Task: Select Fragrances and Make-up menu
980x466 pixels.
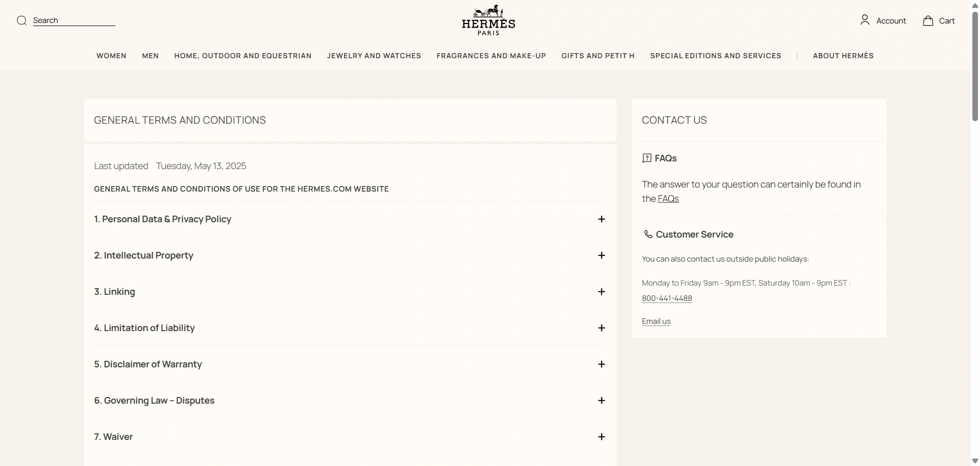Action: click(491, 56)
